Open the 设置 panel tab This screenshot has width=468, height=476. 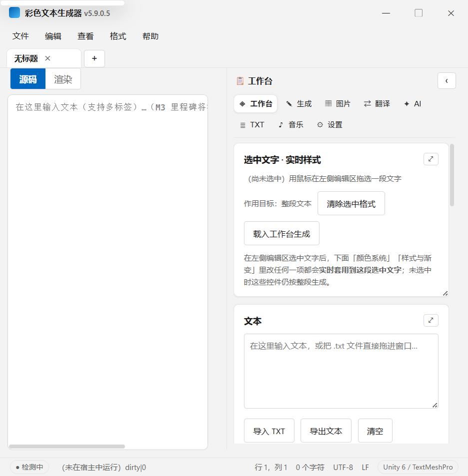(330, 125)
